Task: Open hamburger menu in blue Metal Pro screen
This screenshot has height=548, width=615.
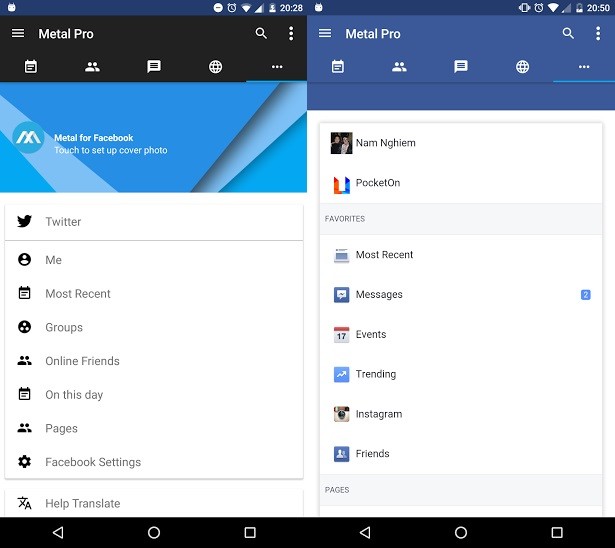Action: click(x=325, y=33)
